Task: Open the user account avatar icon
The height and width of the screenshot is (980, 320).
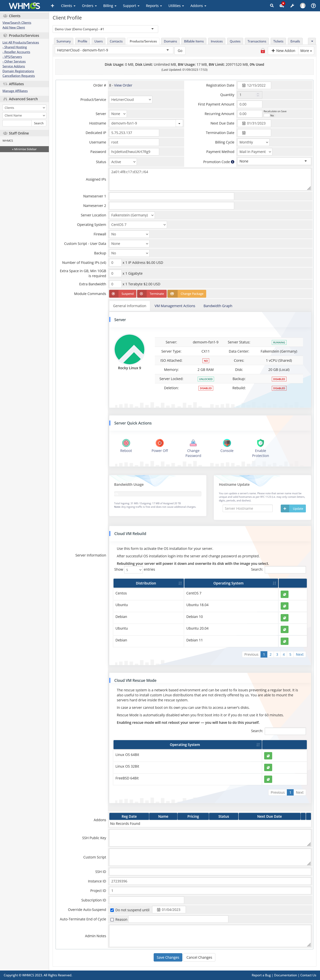Action: 303,6
